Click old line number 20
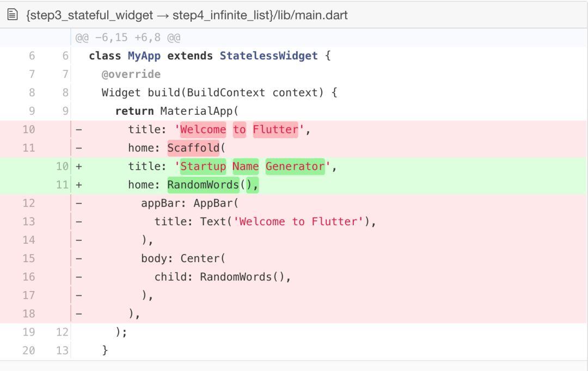588x371 pixels. tap(29, 350)
